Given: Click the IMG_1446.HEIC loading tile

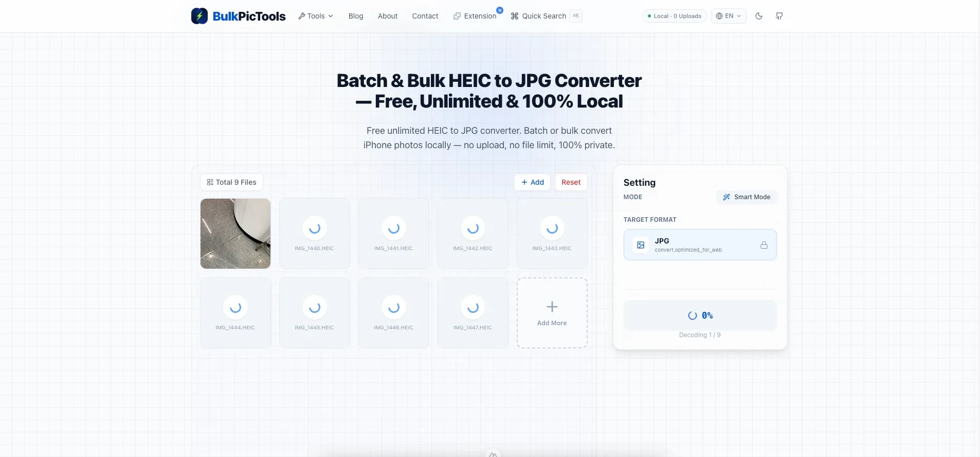Looking at the screenshot, I should (394, 313).
